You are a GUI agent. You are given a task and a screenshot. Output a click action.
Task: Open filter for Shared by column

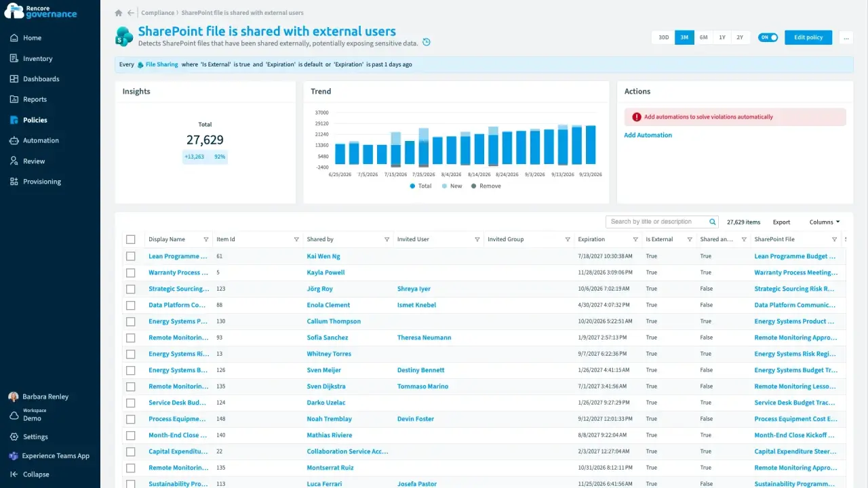pyautogui.click(x=387, y=239)
